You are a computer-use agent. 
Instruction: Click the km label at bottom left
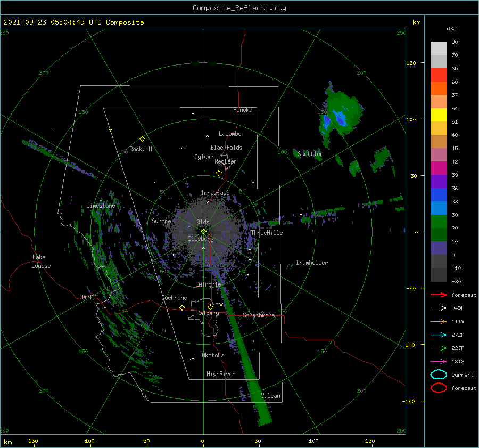coord(7,442)
